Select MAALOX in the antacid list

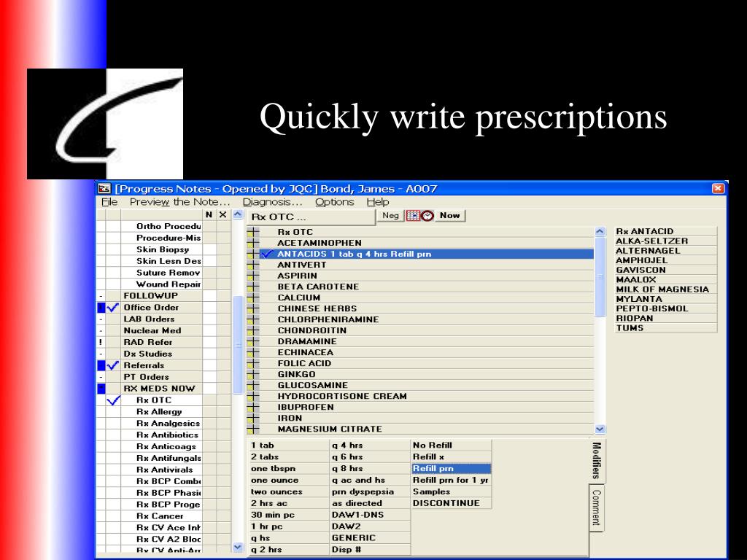pyautogui.click(x=665, y=280)
